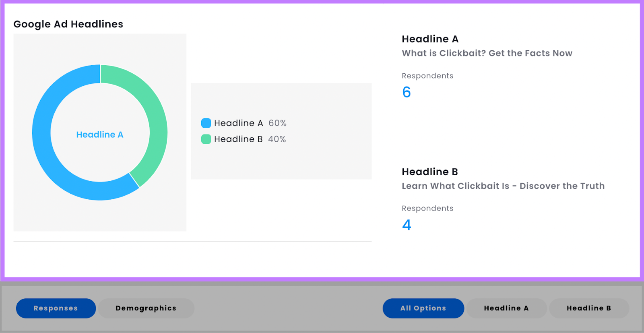Filter results by Headline B pill button
Image resolution: width=644 pixels, height=333 pixels.
(588, 308)
